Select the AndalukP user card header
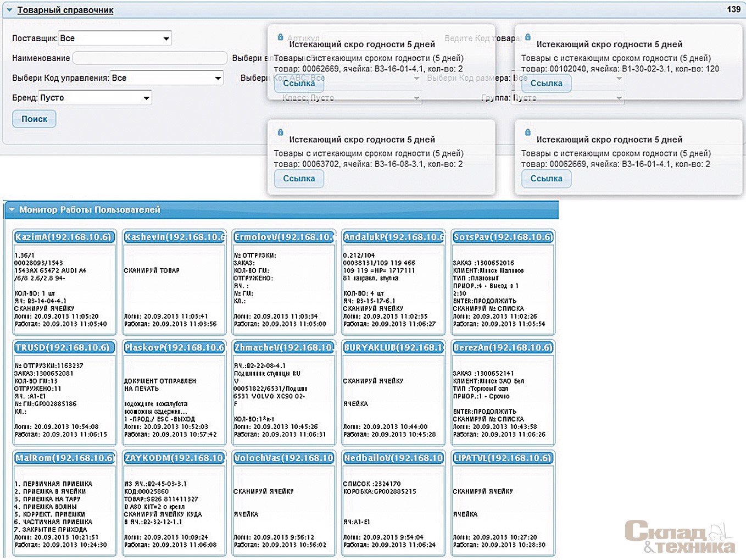Image resolution: width=746 pixels, height=560 pixels. (x=393, y=237)
